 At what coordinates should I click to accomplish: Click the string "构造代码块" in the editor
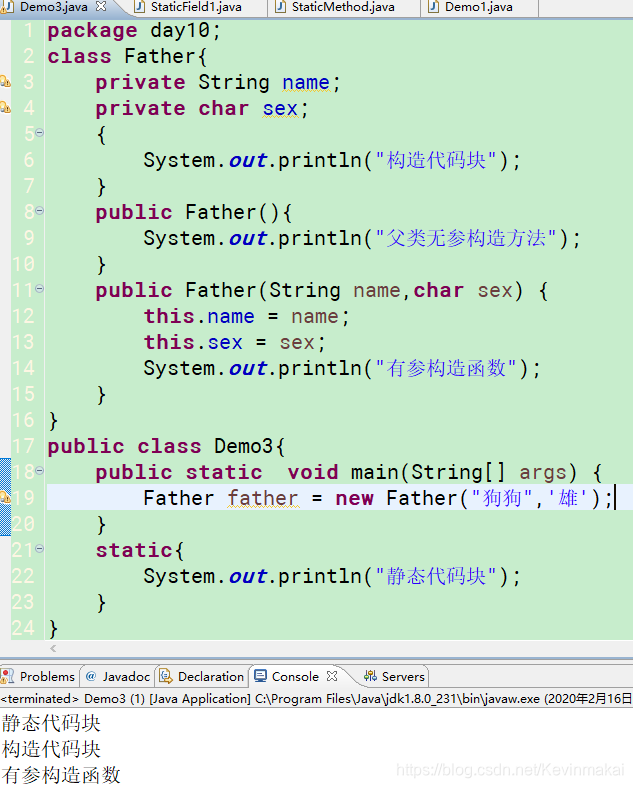436,160
